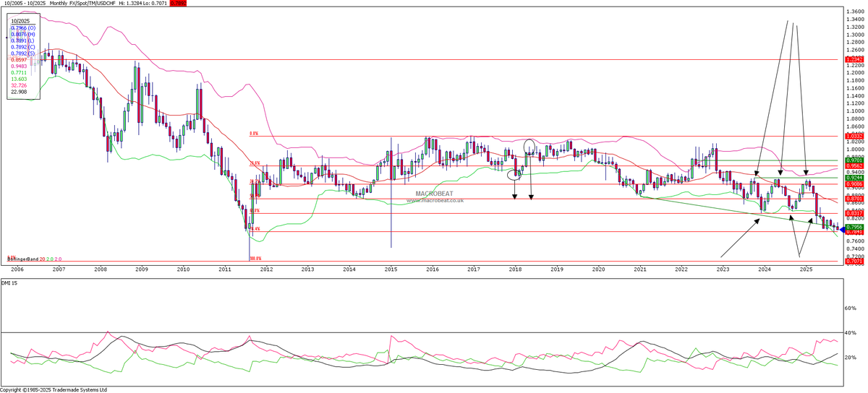Click the green 0.7711 value in the data box
The image size is (868, 393).
click(x=19, y=72)
